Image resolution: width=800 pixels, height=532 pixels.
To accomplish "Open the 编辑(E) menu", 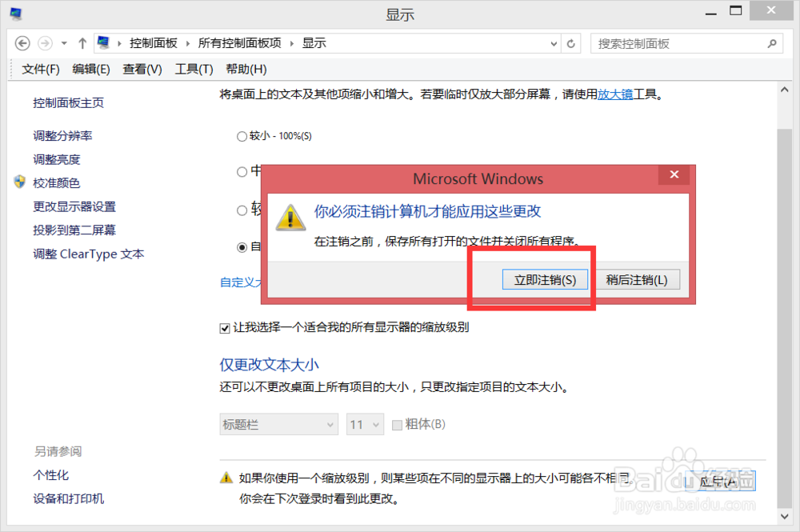I will [x=91, y=70].
